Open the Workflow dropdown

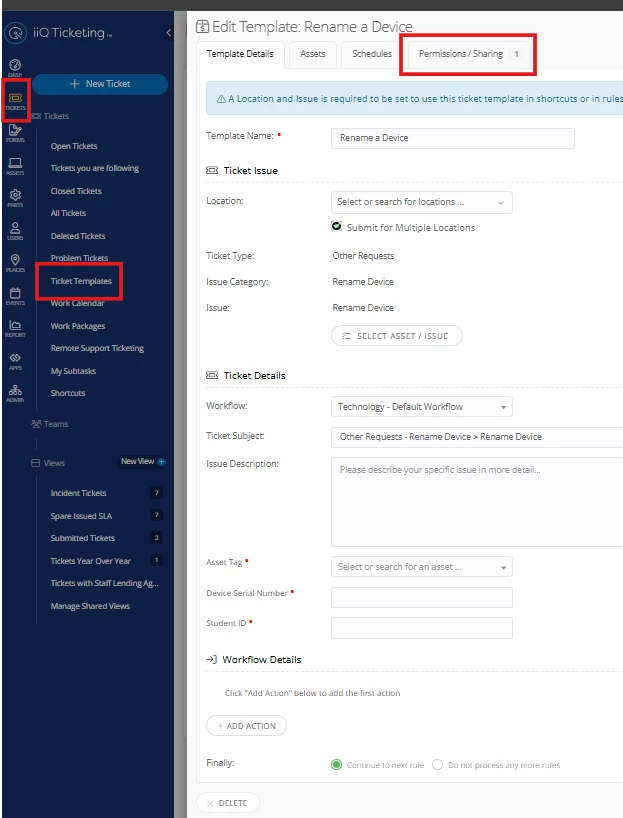[x=422, y=406]
